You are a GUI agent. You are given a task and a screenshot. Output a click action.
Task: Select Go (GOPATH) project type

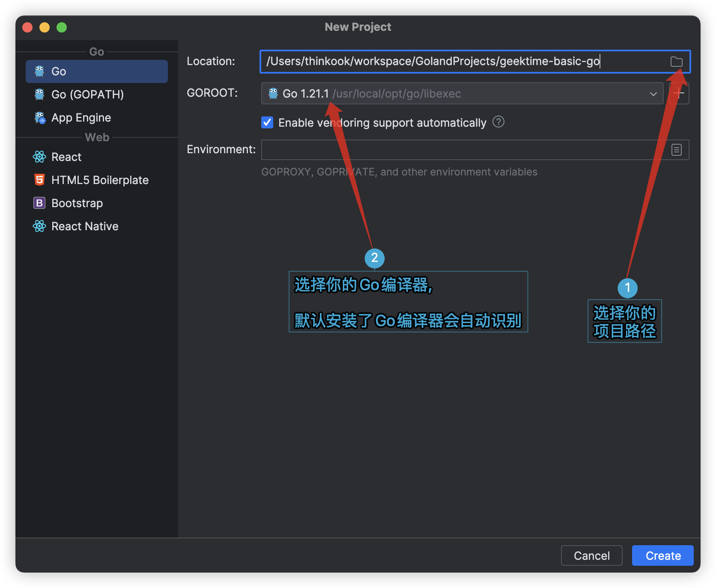(x=97, y=95)
